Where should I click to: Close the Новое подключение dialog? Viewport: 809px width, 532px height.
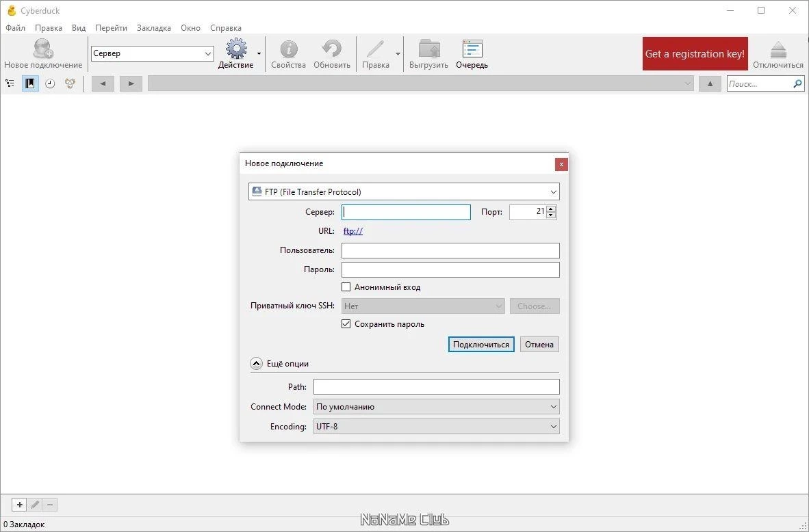point(561,164)
